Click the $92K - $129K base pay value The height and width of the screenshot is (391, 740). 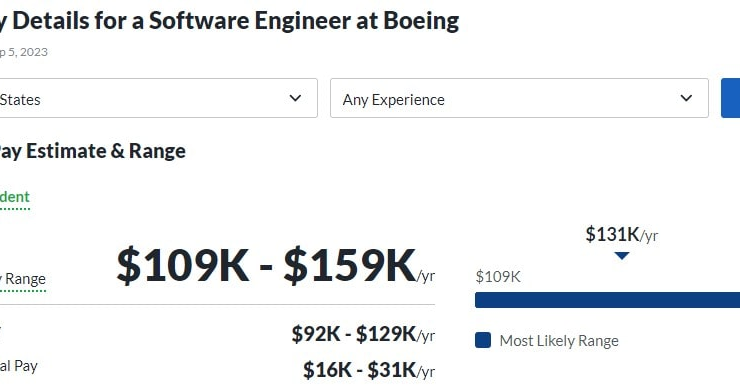click(x=363, y=334)
